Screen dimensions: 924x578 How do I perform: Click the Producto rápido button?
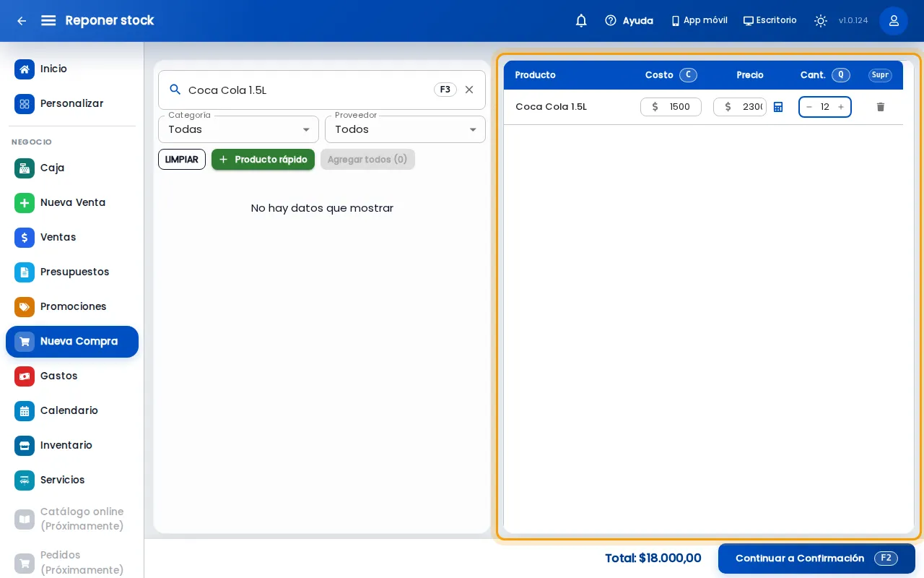coord(263,159)
